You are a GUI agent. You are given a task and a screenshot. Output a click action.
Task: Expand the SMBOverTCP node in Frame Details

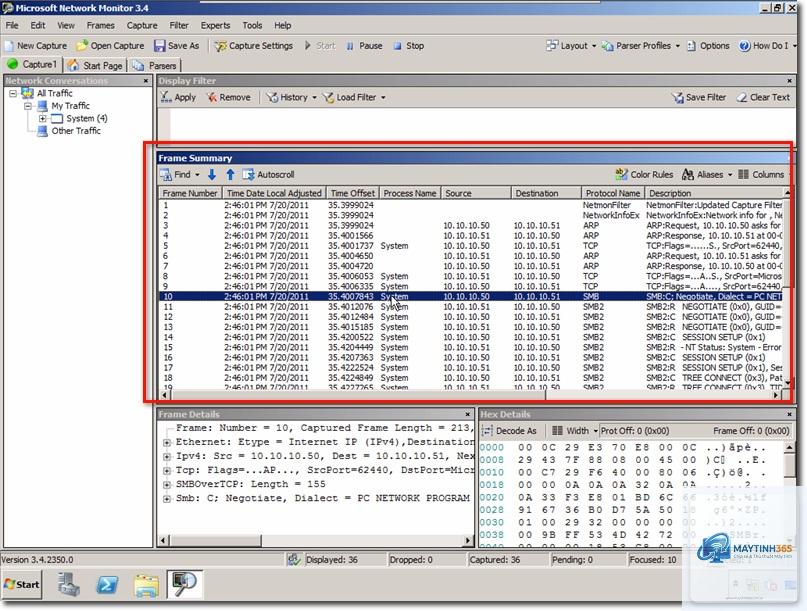pos(167,485)
